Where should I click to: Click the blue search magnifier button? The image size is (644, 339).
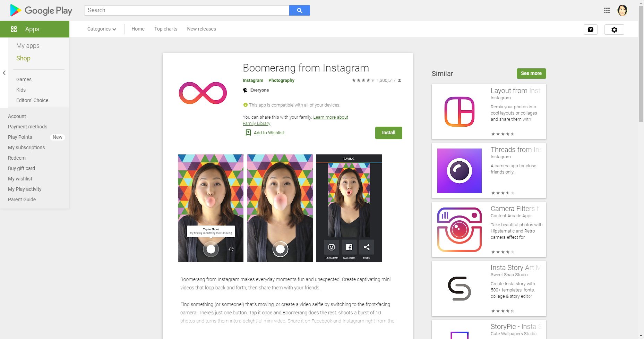coord(300,10)
